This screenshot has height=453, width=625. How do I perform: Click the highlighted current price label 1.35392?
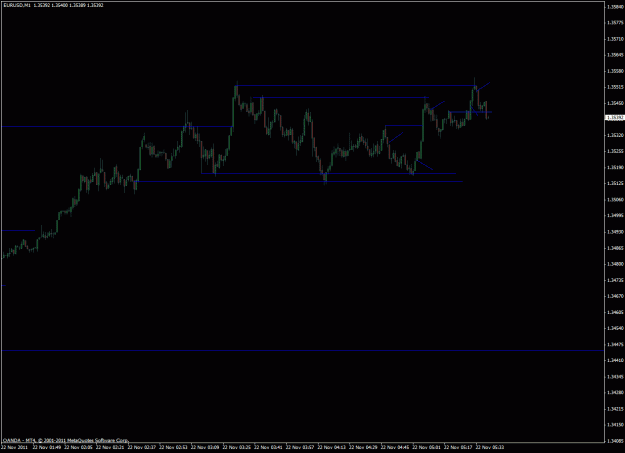point(615,118)
